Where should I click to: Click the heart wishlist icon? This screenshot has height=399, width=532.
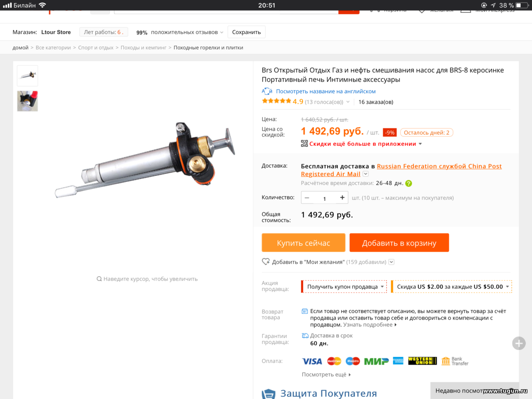(266, 262)
